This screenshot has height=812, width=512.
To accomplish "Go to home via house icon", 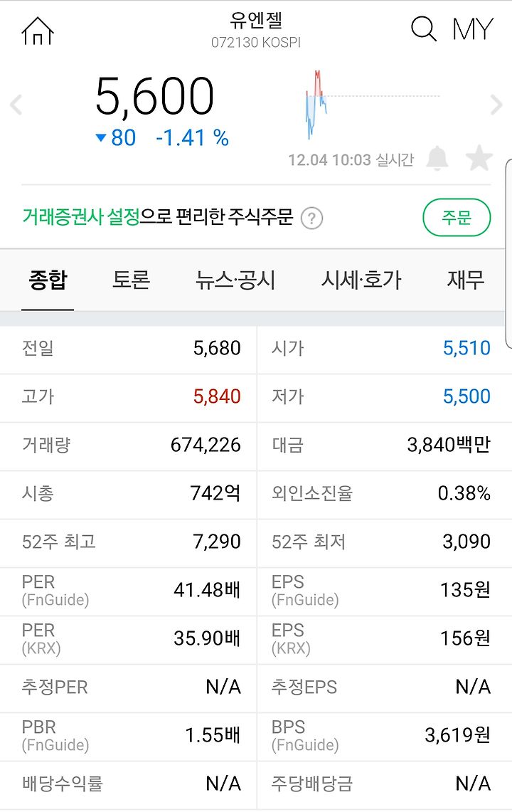I will click(37, 31).
